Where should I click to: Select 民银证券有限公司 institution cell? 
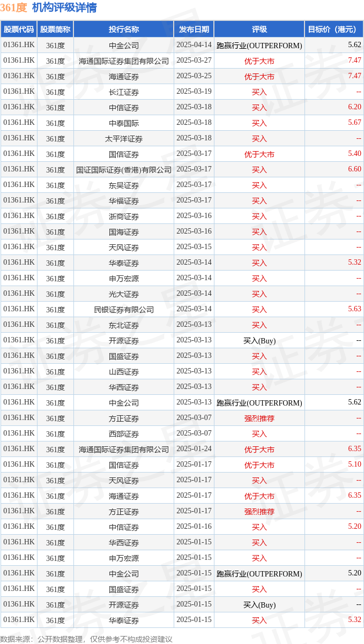[x=124, y=310]
